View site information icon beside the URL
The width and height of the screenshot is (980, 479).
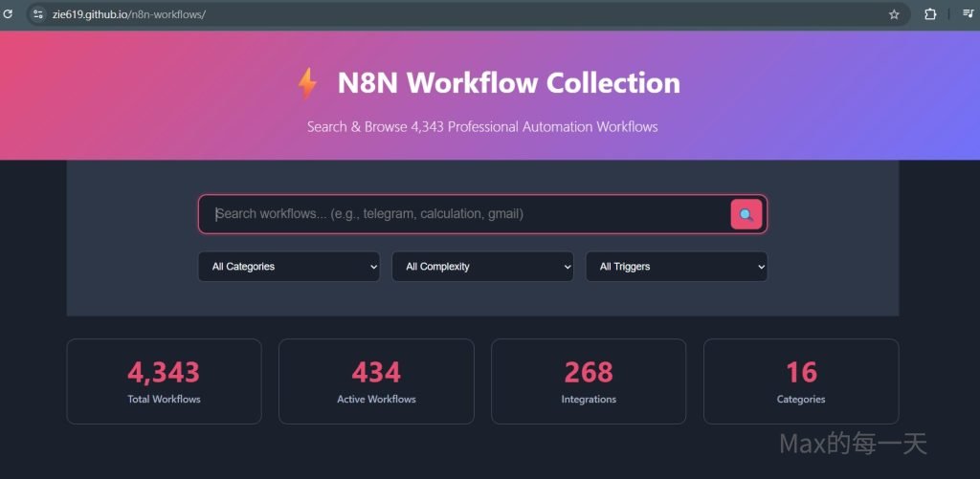(38, 14)
